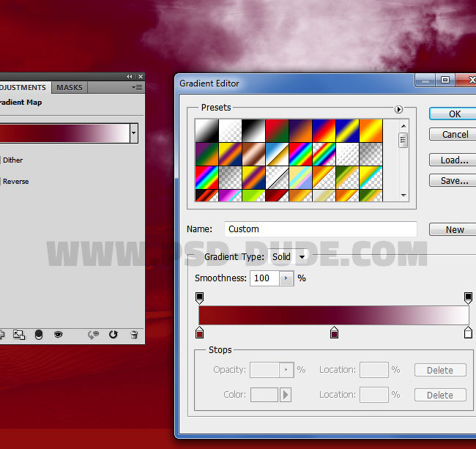This screenshot has height=449, width=476.
Task: Collapse the Adjustments panel with double arrows
Action: 130,76
